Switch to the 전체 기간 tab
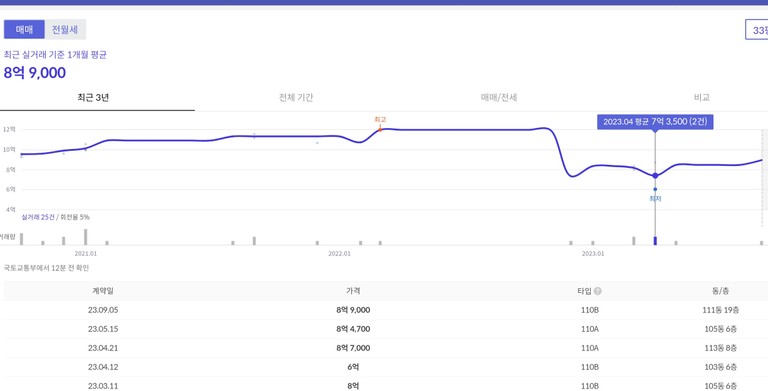Screen dimensions: 768x391 click(296, 98)
